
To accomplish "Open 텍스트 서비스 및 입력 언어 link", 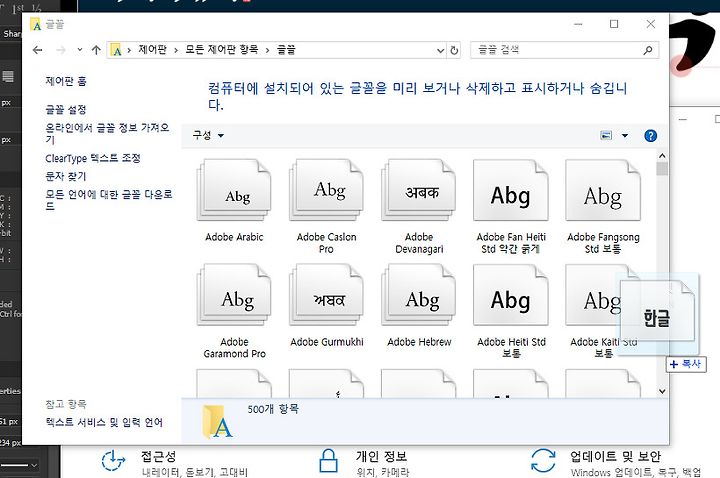I will (104, 422).
